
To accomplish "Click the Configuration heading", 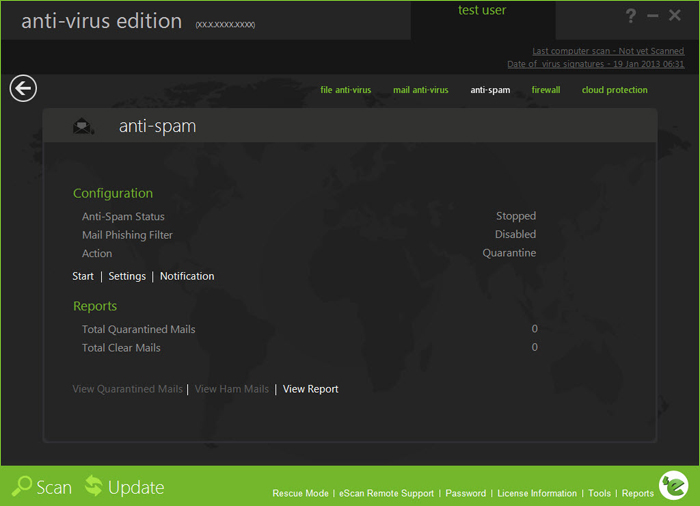I will (x=113, y=193).
